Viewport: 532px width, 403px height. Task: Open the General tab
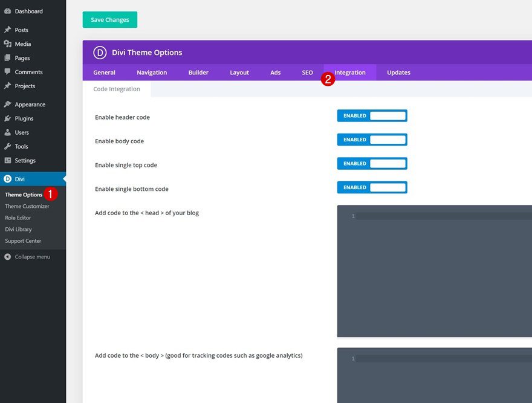click(x=104, y=73)
